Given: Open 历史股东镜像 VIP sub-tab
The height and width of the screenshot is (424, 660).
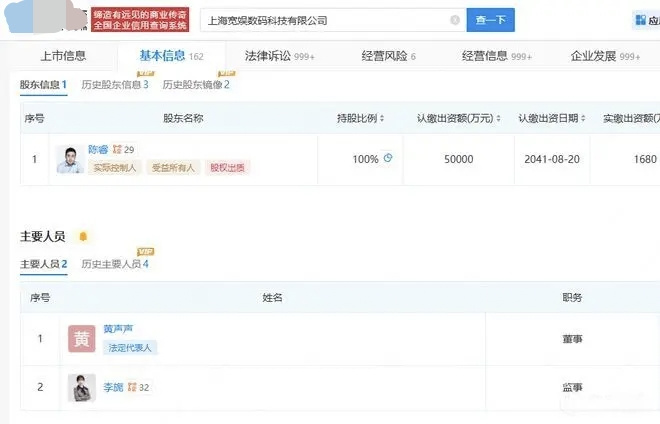Looking at the screenshot, I should coord(196,85).
